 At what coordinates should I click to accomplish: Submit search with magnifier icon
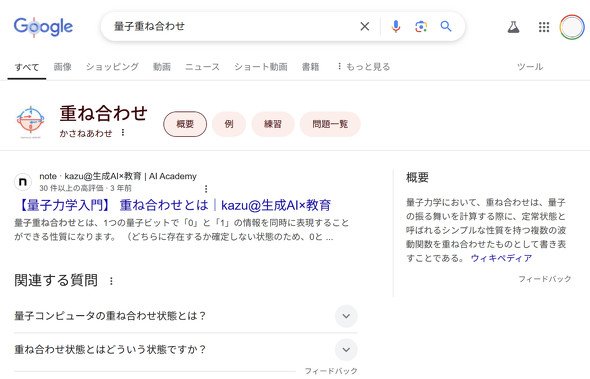(446, 26)
